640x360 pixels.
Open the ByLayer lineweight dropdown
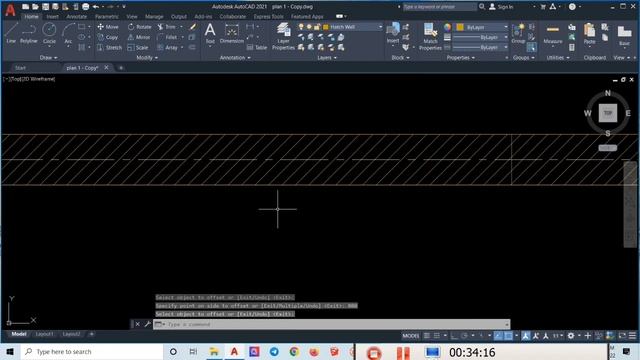pos(480,37)
